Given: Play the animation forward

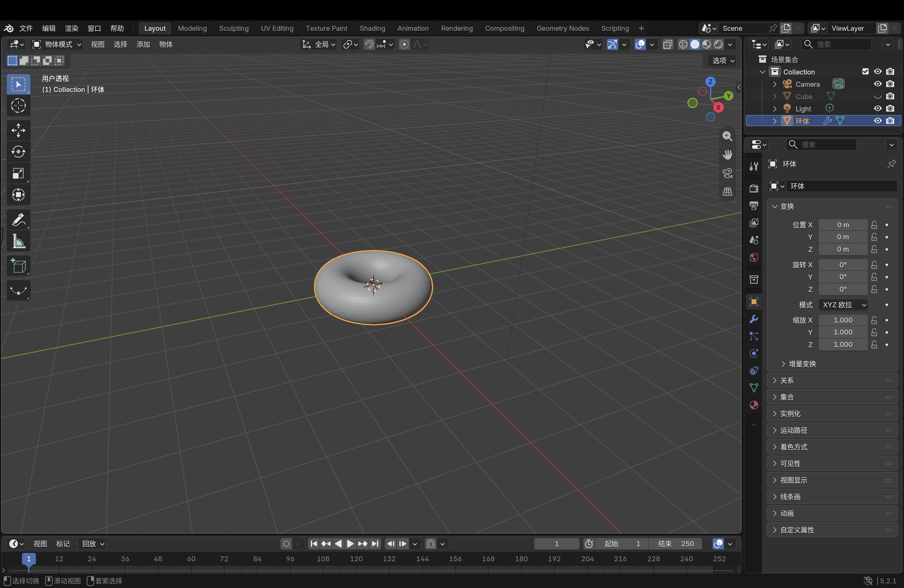Looking at the screenshot, I should pos(350,543).
